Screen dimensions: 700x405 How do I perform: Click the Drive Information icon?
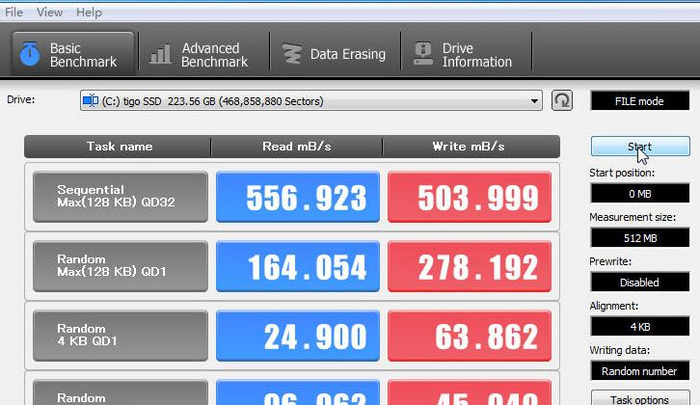[x=423, y=54]
